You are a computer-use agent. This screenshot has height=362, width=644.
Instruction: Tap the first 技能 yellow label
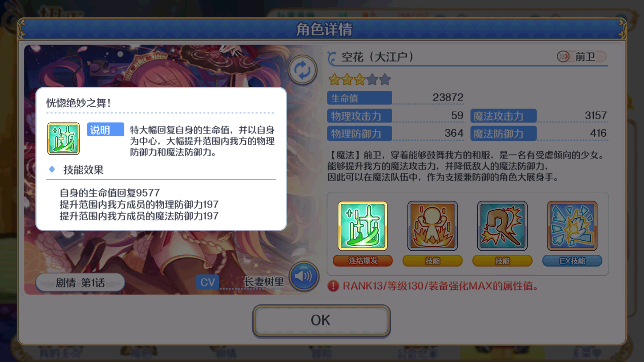432,261
